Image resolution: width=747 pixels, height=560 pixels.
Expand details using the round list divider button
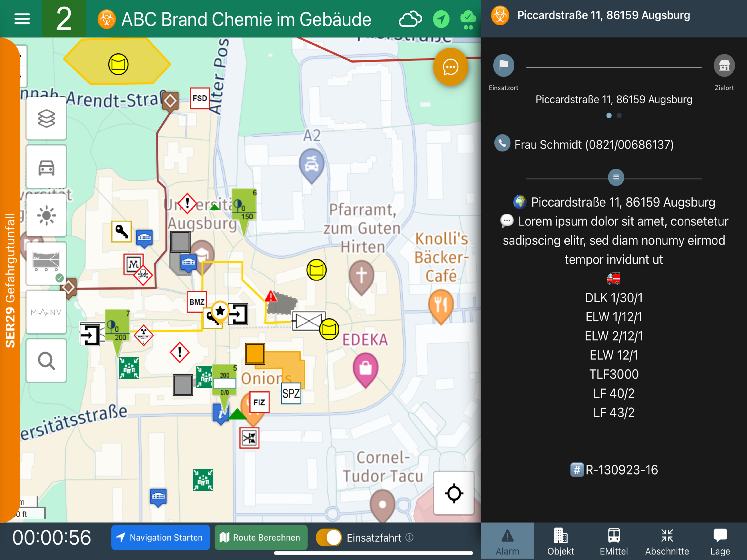tap(616, 177)
